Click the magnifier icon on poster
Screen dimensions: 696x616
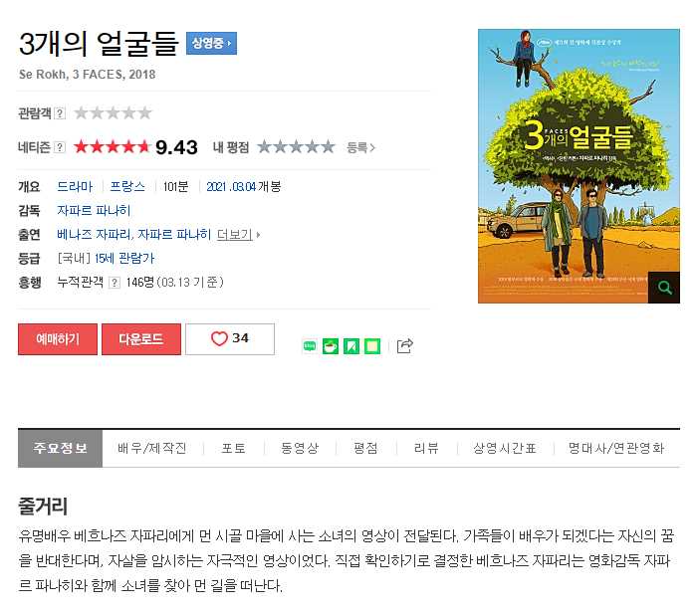pyautogui.click(x=664, y=288)
